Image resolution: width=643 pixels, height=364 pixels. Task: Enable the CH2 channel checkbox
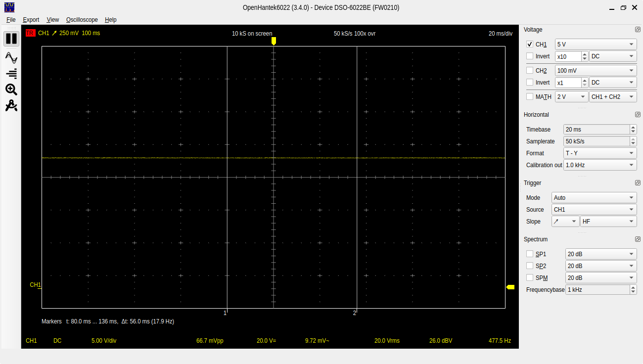[530, 71]
